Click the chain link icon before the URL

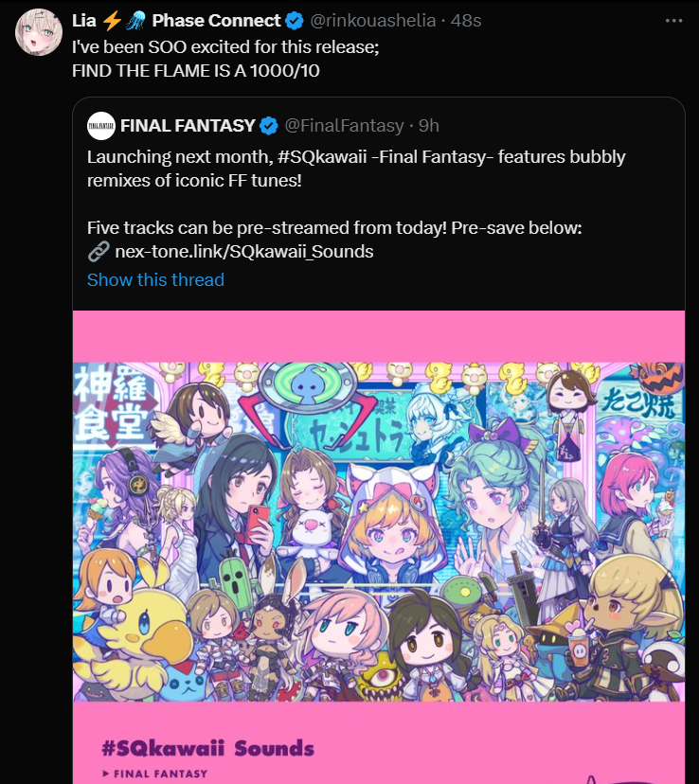(x=99, y=252)
